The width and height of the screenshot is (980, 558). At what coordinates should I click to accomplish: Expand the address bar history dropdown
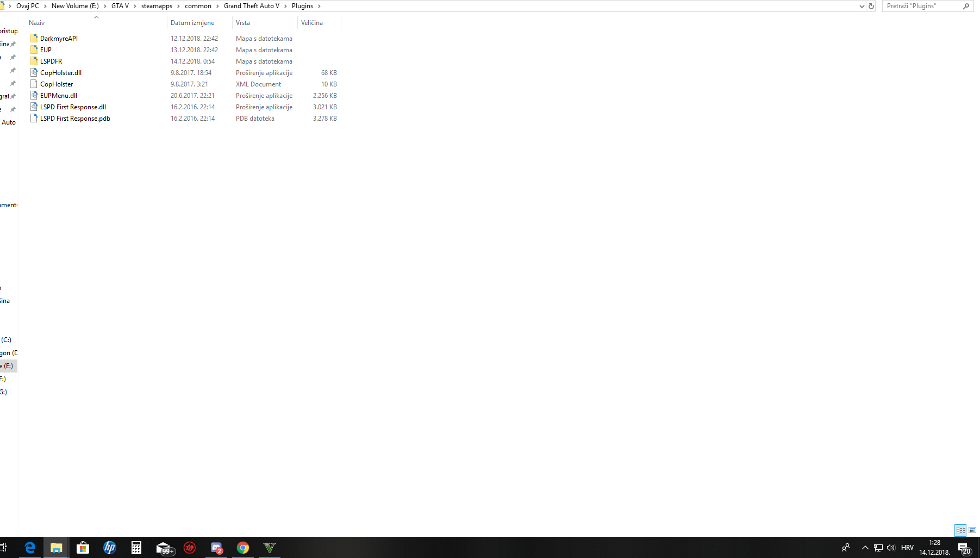click(862, 6)
